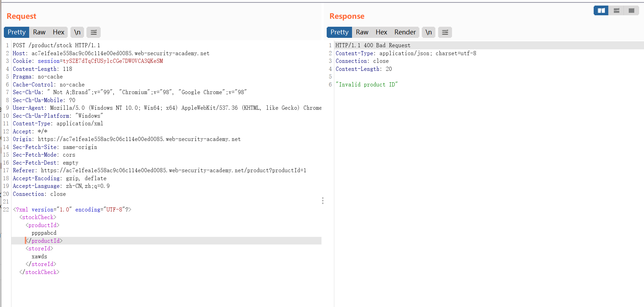Switch Request view to Pretty tab
The height and width of the screenshot is (307, 644).
click(17, 32)
